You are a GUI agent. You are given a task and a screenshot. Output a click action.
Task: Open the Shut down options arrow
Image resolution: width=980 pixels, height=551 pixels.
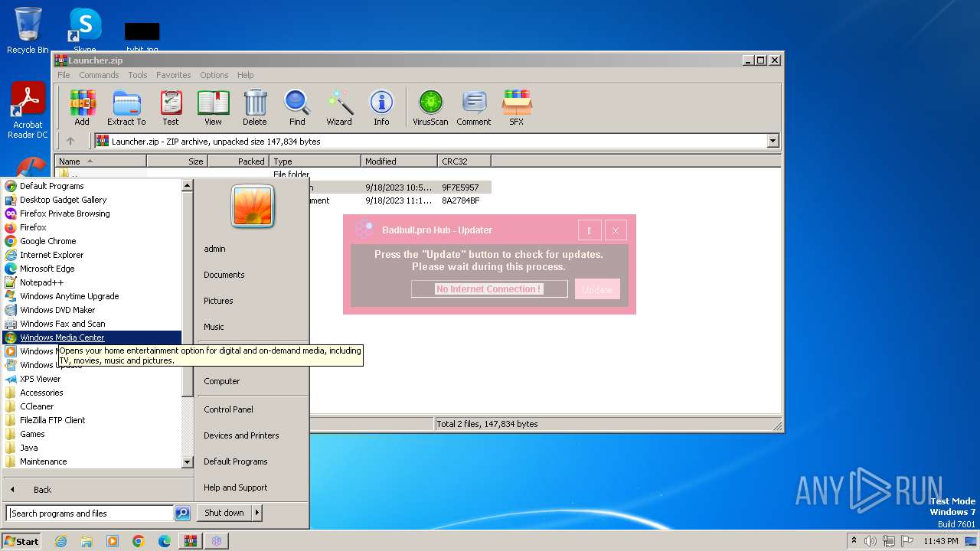click(x=256, y=513)
